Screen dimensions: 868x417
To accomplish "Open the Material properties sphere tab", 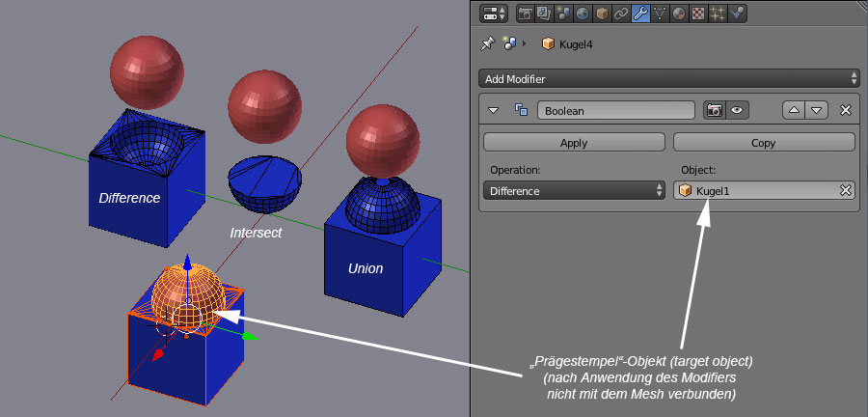I will point(678,14).
